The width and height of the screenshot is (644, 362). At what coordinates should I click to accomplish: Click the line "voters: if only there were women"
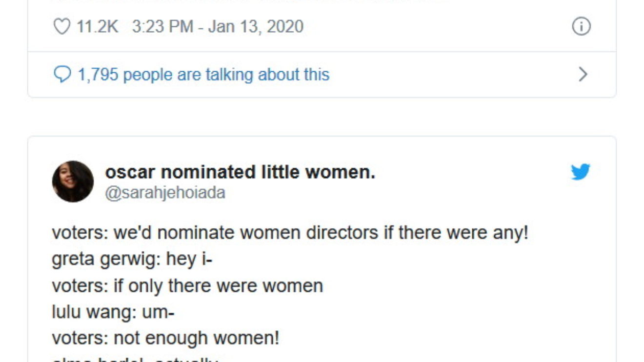[x=187, y=285]
